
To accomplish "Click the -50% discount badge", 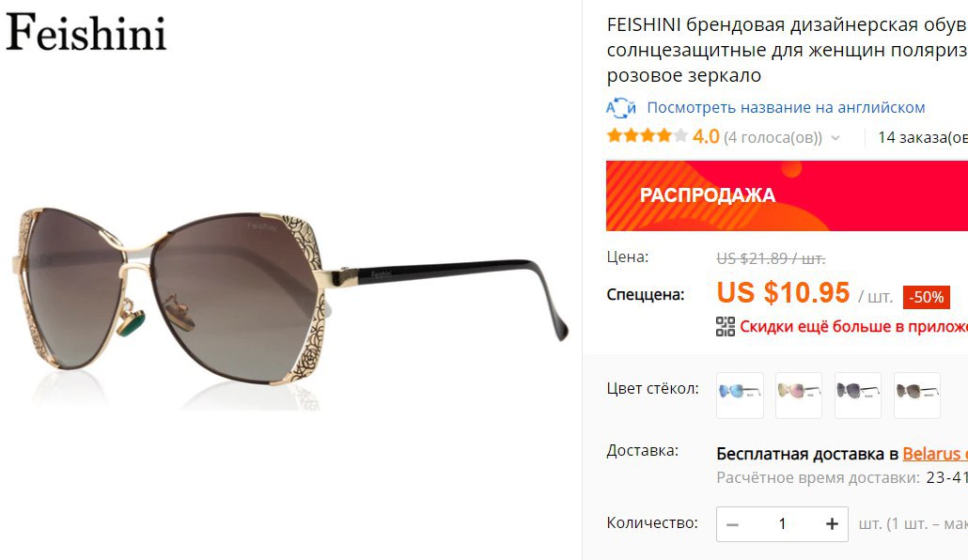I will click(x=926, y=297).
